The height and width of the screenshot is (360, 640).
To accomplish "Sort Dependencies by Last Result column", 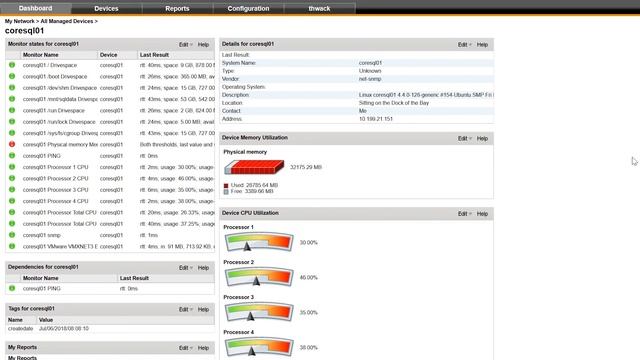I will pos(134,278).
